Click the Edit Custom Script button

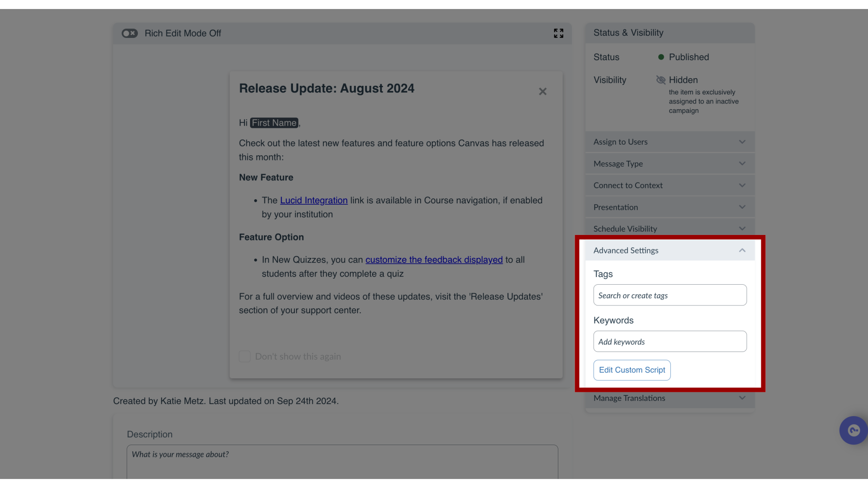[x=631, y=370]
